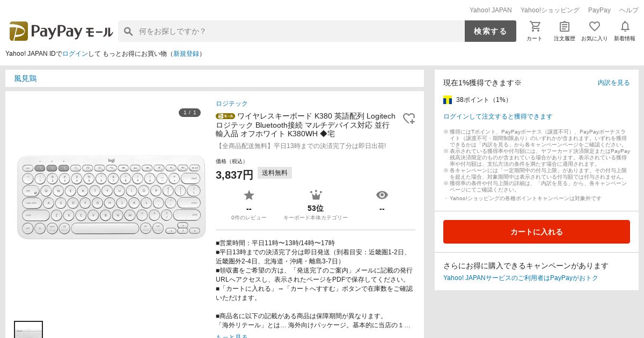Open the ロジテック brand link

[232, 104]
